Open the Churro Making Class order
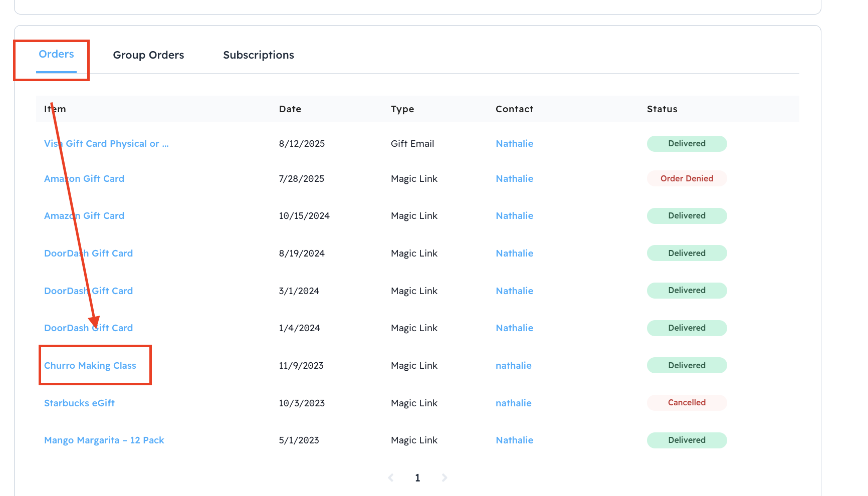 click(x=90, y=366)
